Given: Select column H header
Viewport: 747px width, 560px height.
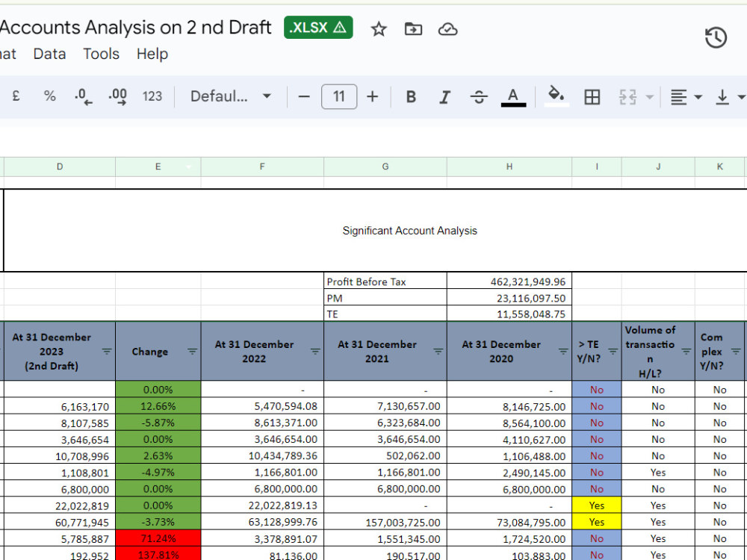Looking at the screenshot, I should pos(509,167).
